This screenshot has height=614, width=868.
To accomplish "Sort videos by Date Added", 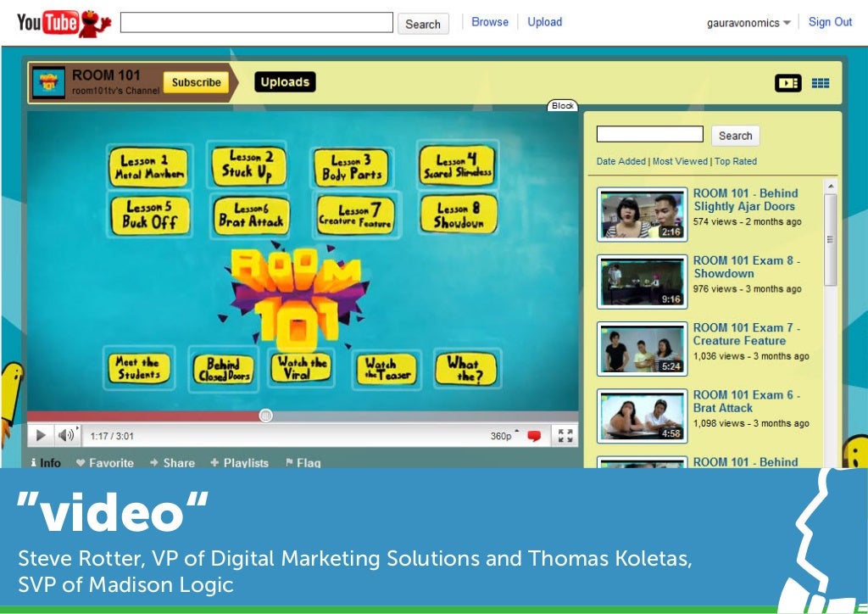I will (x=621, y=161).
